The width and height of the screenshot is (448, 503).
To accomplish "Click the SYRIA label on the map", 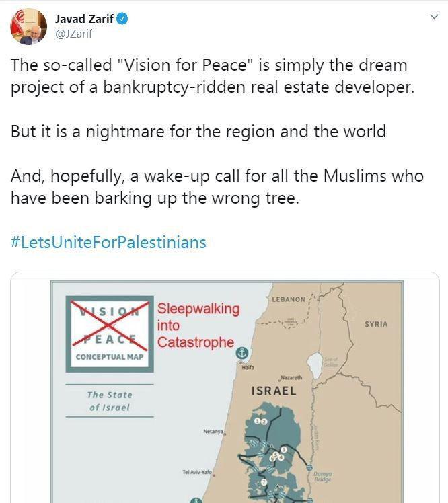I will [376, 324].
